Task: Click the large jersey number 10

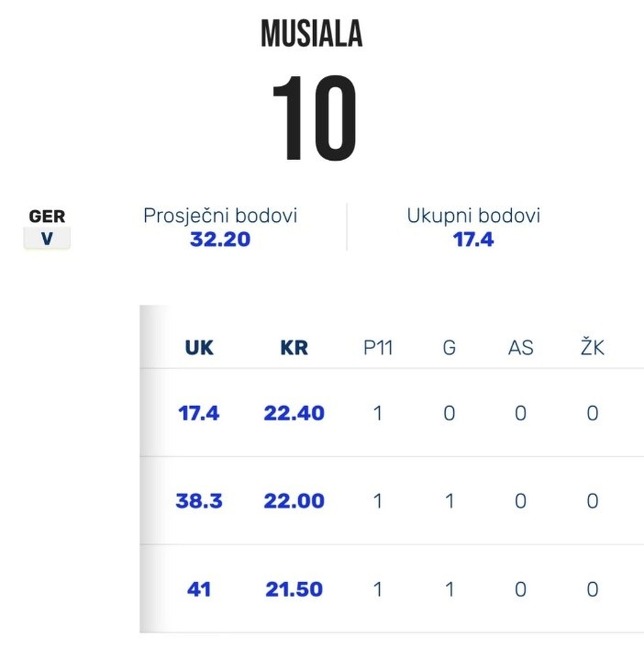Action: 314,118
